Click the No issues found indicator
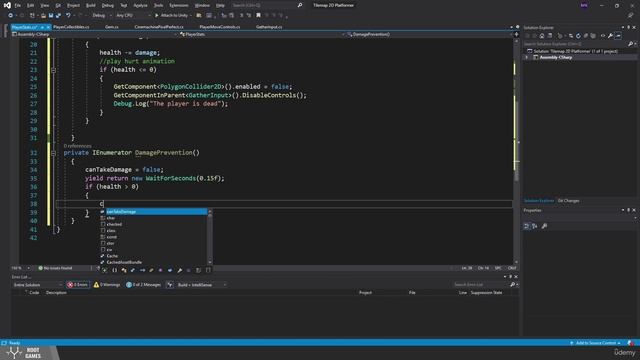Viewport: 640px width, 360px height. [56, 268]
